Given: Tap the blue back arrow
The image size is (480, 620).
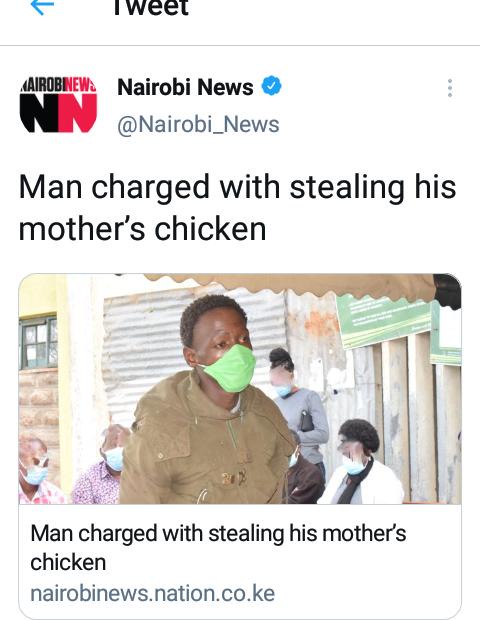Looking at the screenshot, I should 42,6.
